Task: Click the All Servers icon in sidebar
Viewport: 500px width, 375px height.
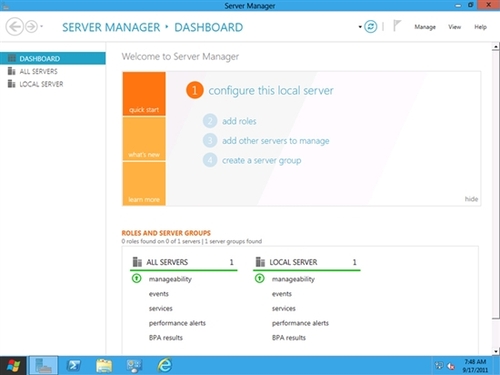Action: pyautogui.click(x=12, y=71)
